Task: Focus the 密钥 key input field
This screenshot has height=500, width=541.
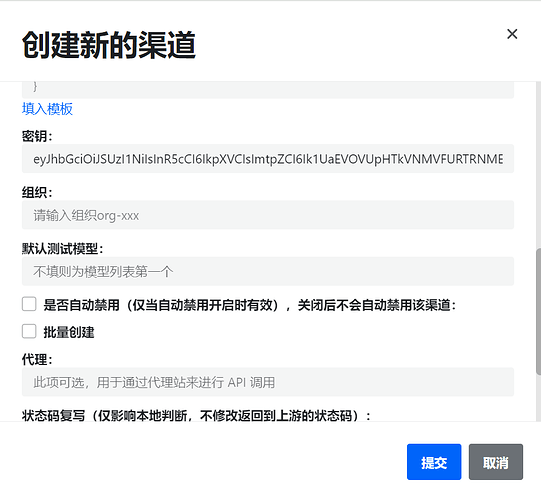Action: coord(268,159)
